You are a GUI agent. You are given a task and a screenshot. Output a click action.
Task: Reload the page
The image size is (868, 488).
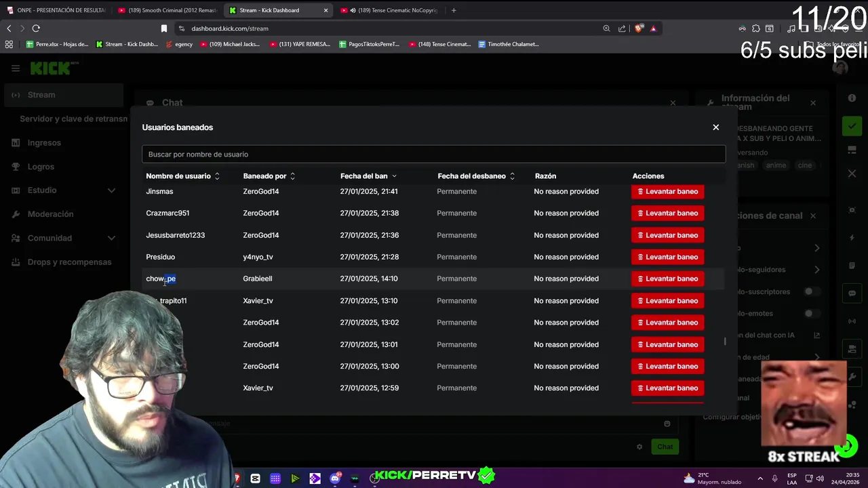point(36,28)
